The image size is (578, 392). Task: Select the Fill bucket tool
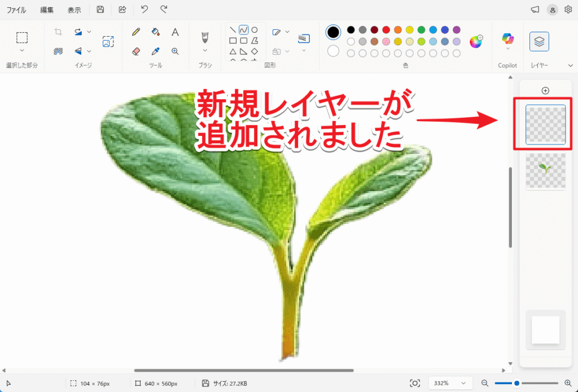[x=156, y=32]
